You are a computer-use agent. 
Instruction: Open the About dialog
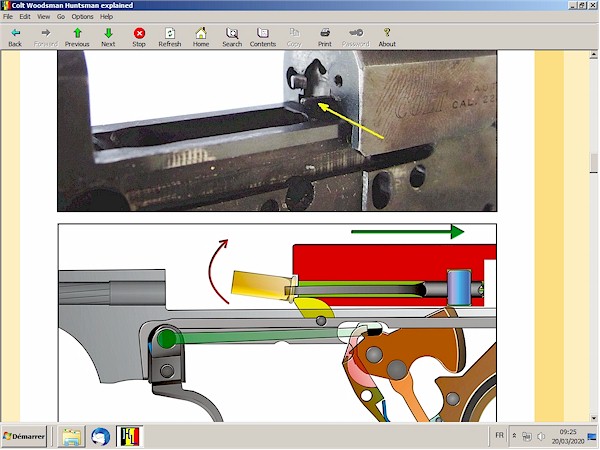[387, 37]
